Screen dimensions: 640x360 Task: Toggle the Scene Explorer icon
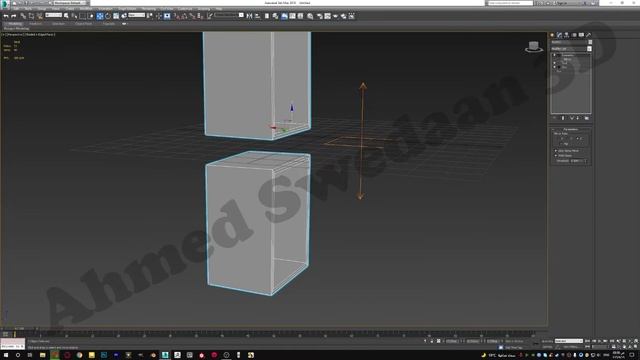[267, 16]
